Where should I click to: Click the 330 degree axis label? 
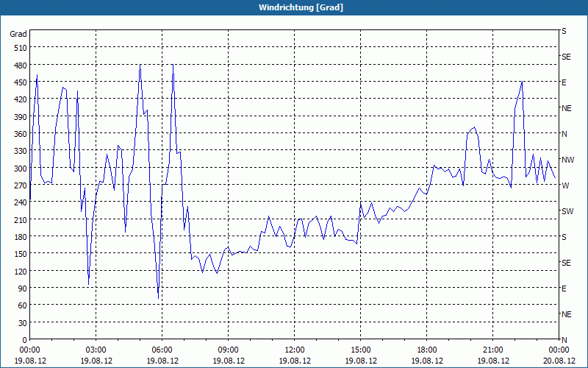(21, 151)
